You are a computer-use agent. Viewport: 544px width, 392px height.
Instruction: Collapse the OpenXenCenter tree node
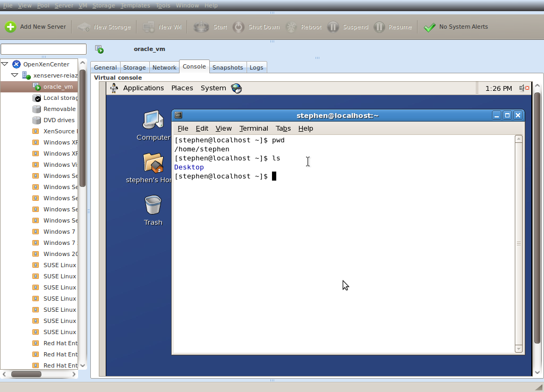pos(5,64)
